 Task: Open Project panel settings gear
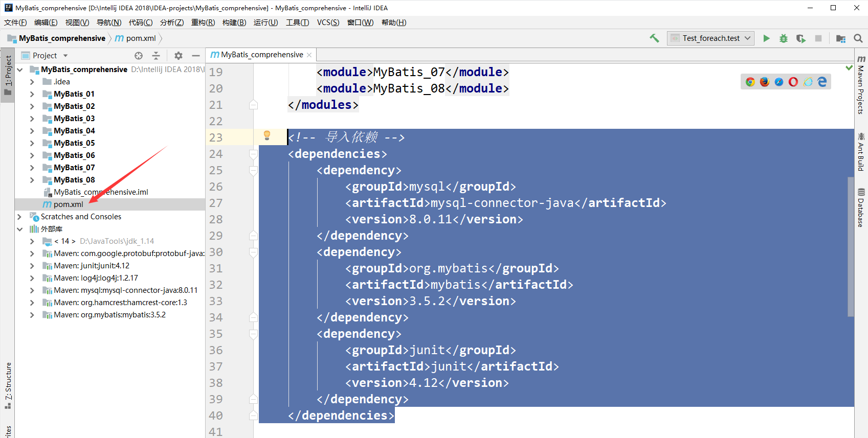click(179, 56)
